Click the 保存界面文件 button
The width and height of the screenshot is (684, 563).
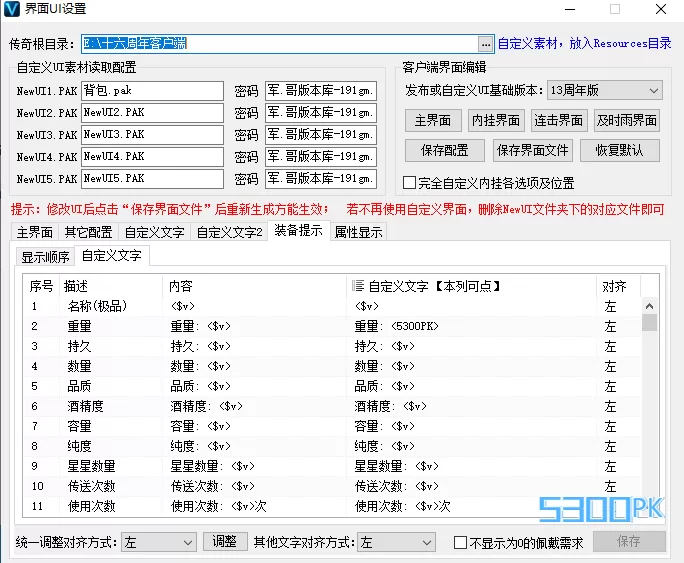[x=532, y=150]
